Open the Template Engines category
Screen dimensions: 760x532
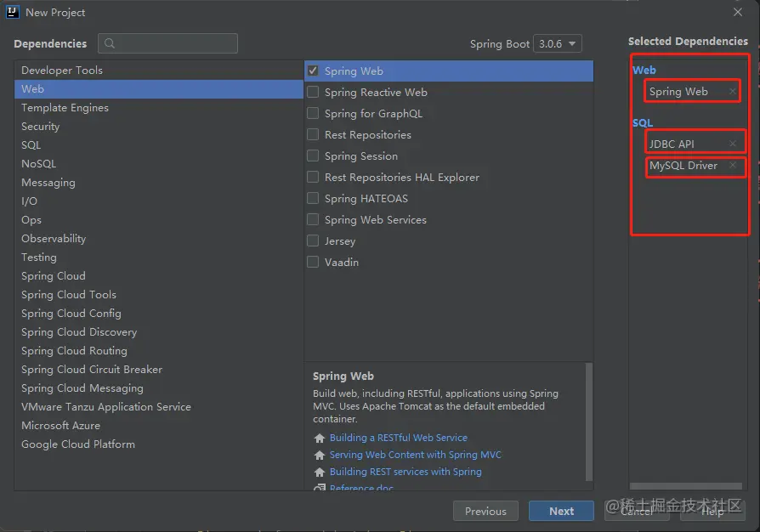click(x=159, y=108)
